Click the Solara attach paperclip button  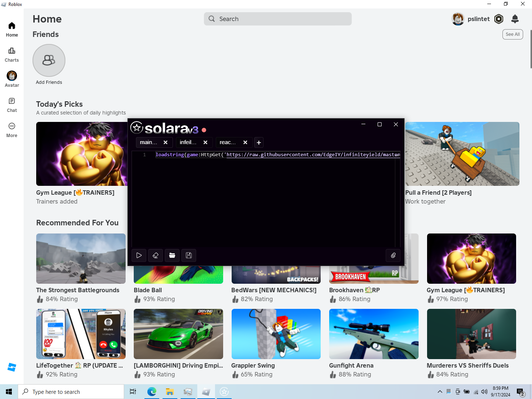coord(393,255)
